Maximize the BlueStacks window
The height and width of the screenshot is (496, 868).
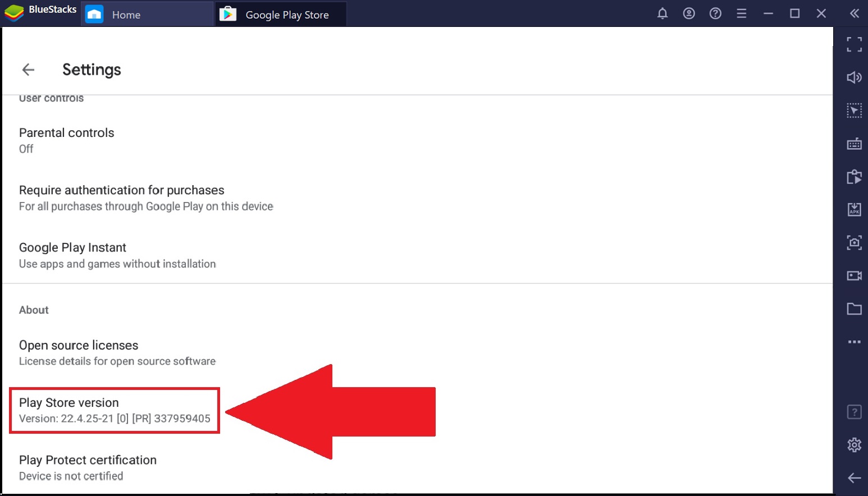794,13
